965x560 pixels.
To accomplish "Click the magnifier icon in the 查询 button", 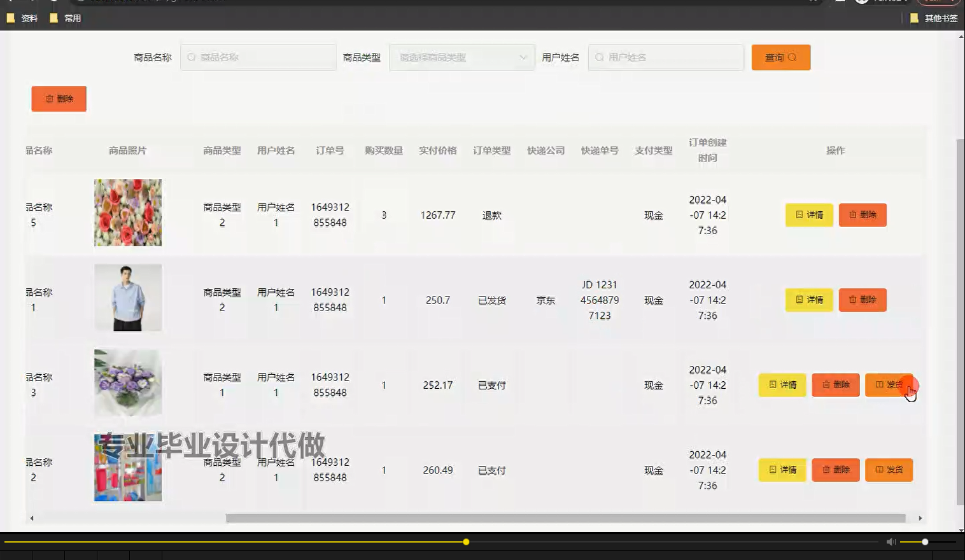I will pos(792,57).
